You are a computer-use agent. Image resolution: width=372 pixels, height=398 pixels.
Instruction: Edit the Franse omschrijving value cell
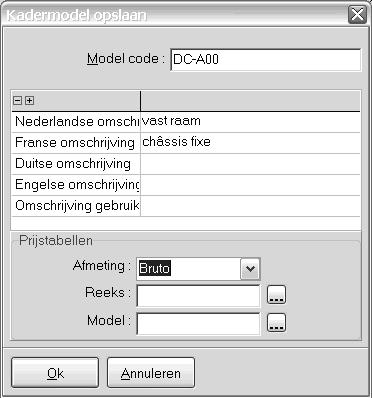(250, 143)
